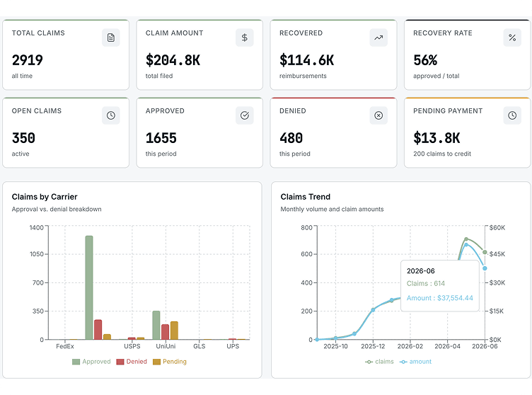Click the check-circle icon on Approved card
The image size is (532, 395).
pos(244,115)
